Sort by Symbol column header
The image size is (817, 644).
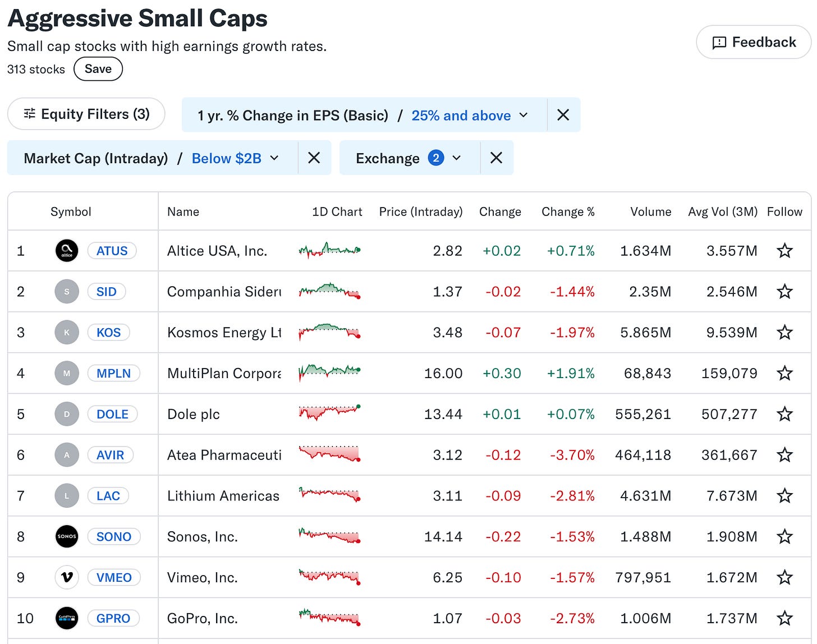click(x=71, y=211)
